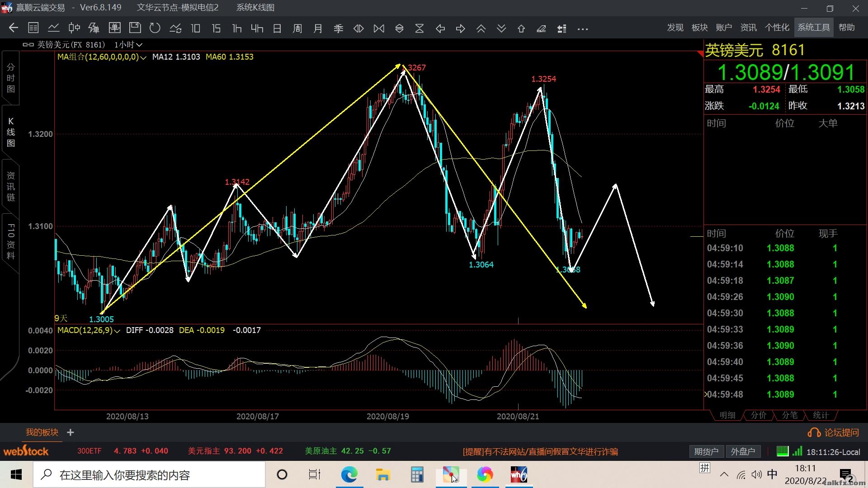Click the vertical expand chart icon
This screenshot has width=868, height=488.
399,28
